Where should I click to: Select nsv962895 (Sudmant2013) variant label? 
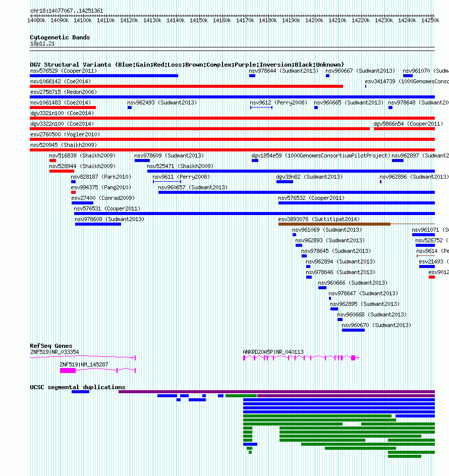tap(365, 304)
